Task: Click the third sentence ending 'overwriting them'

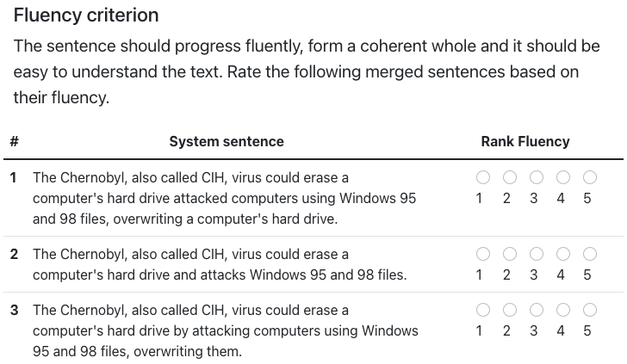Action: (225, 330)
